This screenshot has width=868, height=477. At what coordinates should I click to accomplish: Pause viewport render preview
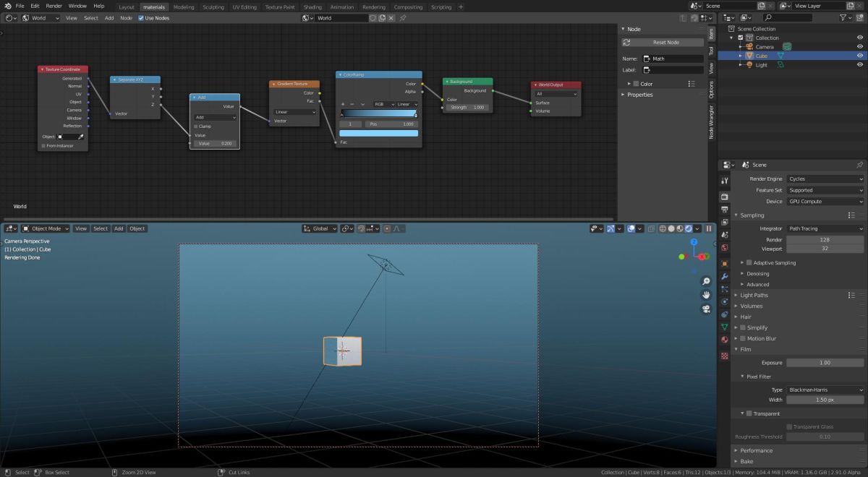[x=709, y=228]
